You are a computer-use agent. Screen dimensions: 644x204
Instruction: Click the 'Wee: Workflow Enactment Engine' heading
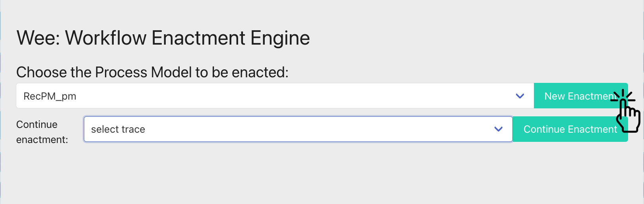coord(163,38)
